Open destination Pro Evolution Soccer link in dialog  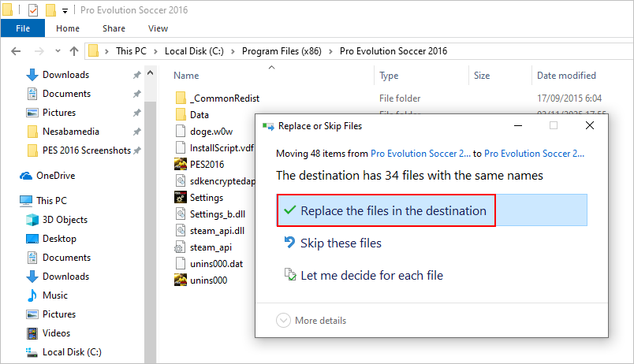click(x=534, y=154)
